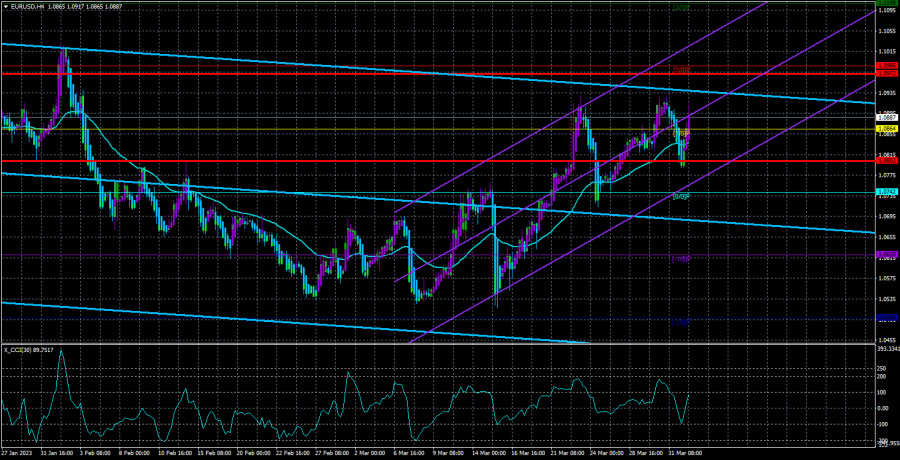
Task: Open the chart menu triangle beside EURUSD,H4
Action: tap(5, 6)
